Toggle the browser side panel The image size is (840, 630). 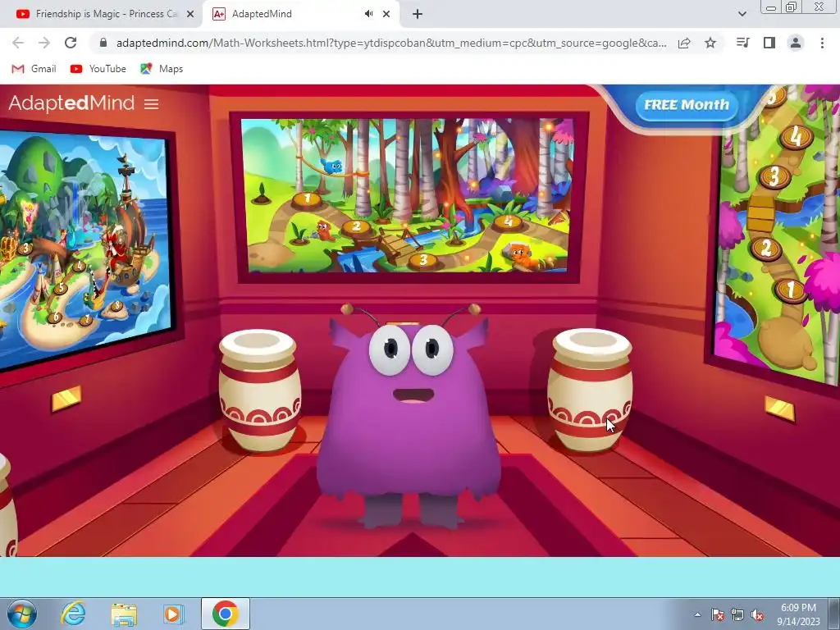pyautogui.click(x=769, y=43)
